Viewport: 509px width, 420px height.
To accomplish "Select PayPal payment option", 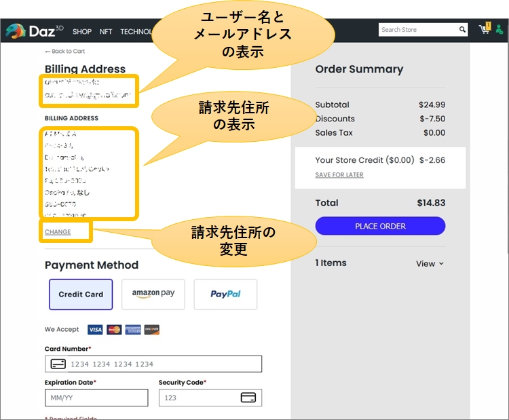I will (225, 294).
